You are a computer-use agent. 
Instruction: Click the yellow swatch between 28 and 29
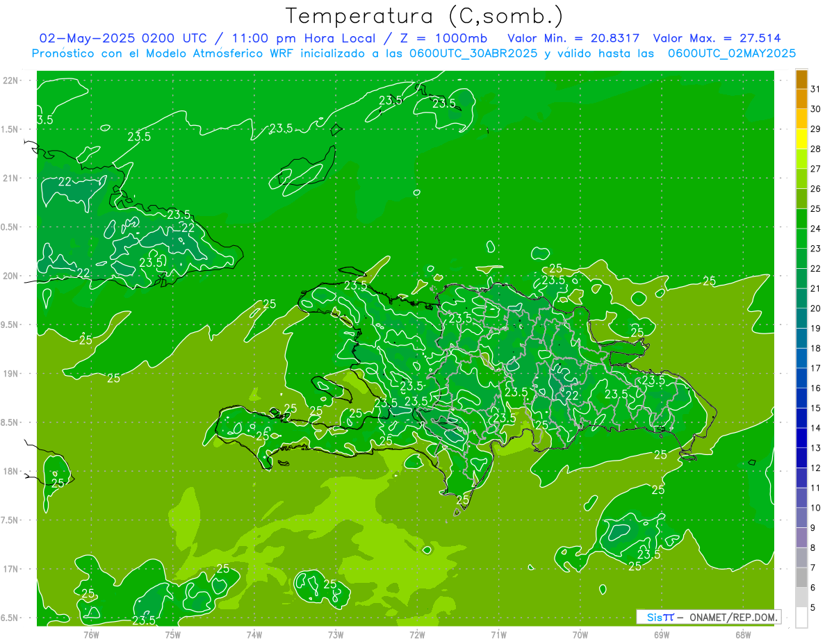coord(801,139)
